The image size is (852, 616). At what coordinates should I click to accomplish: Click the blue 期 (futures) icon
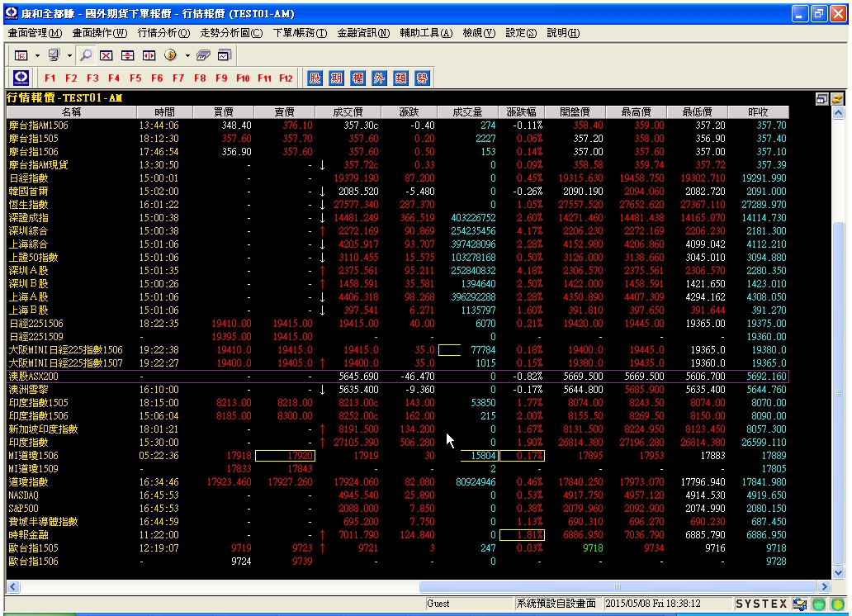pyautogui.click(x=336, y=78)
